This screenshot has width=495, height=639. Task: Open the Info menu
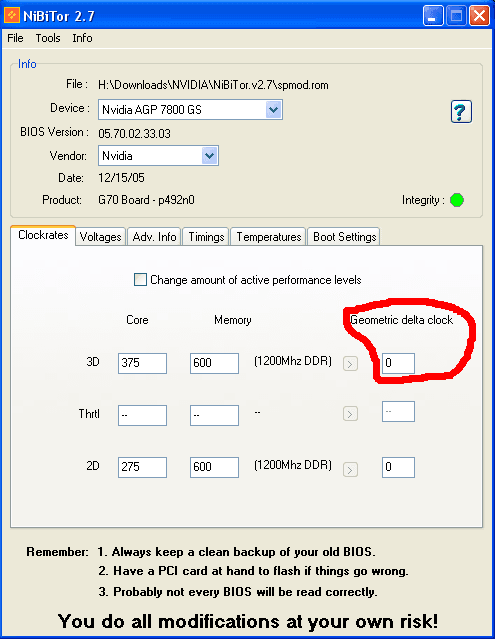82,38
